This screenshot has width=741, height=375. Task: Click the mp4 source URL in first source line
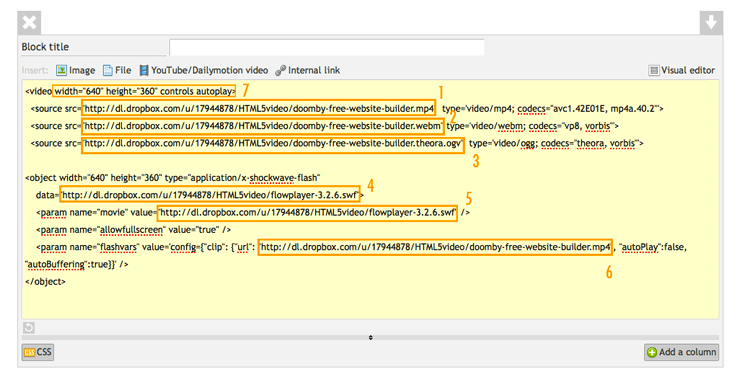click(258, 109)
